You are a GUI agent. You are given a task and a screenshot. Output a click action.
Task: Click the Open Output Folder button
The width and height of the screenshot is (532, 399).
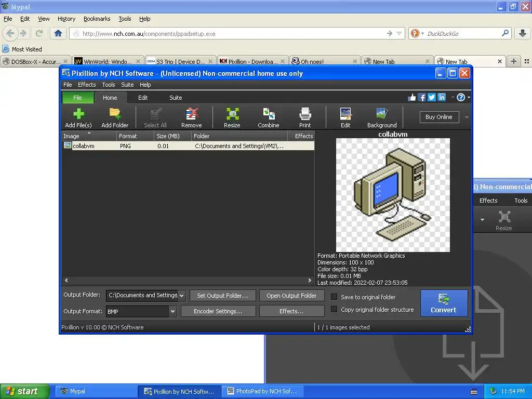291,296
